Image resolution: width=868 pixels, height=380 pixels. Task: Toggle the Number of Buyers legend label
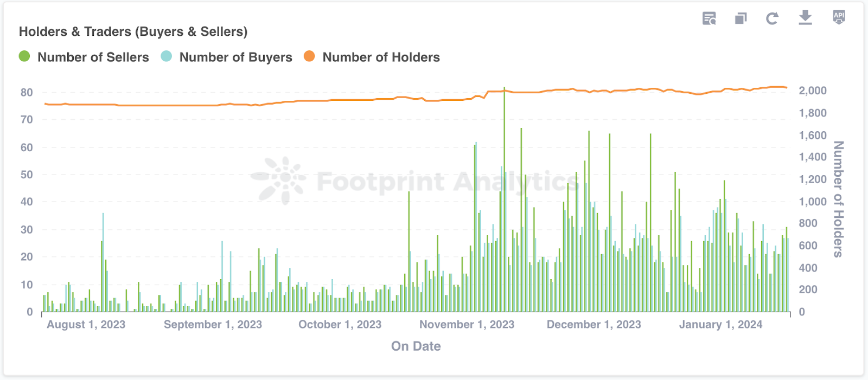click(235, 57)
